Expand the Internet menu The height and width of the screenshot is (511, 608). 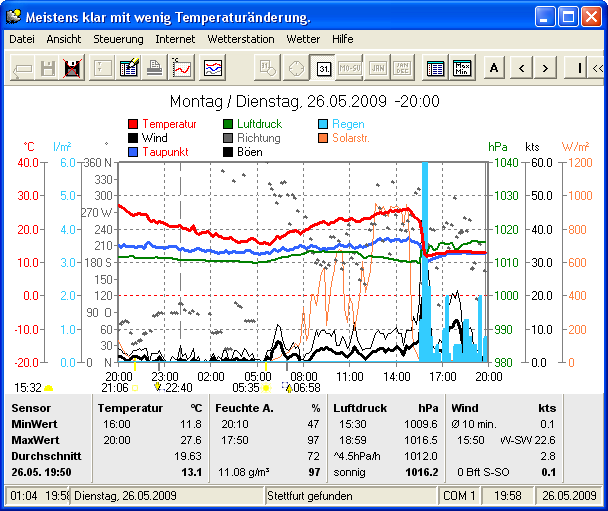click(x=175, y=39)
